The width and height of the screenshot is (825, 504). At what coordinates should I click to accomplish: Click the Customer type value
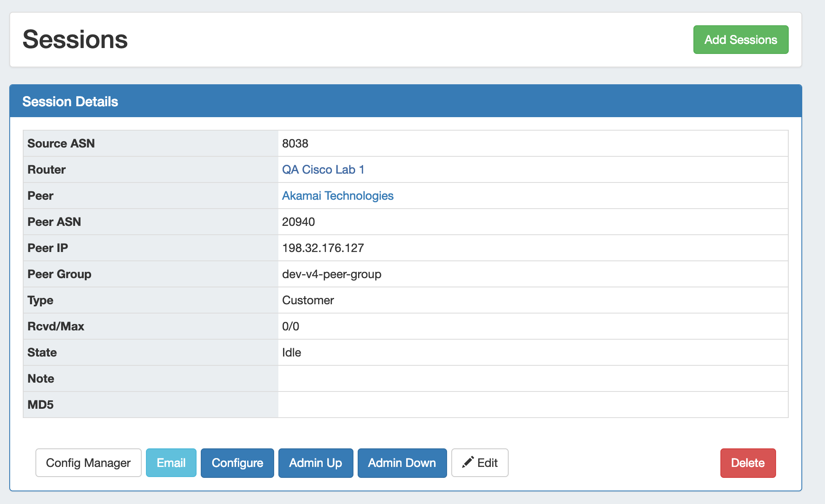(308, 300)
